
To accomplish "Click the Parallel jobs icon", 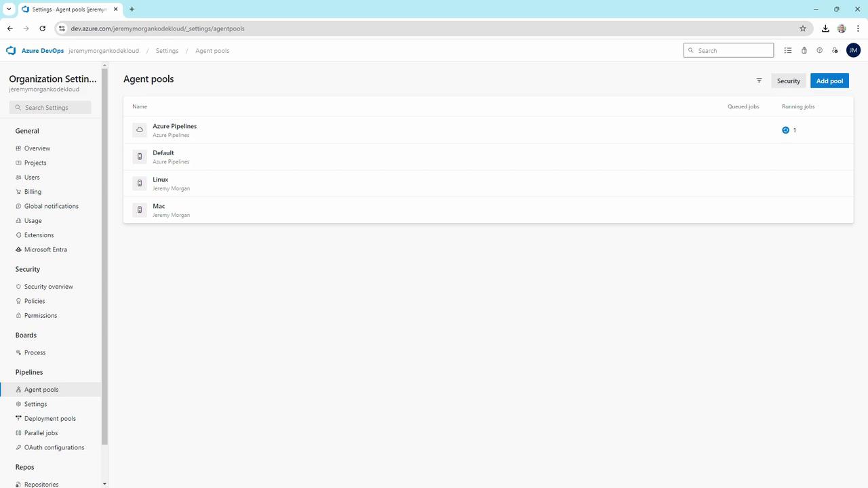I will click(18, 433).
